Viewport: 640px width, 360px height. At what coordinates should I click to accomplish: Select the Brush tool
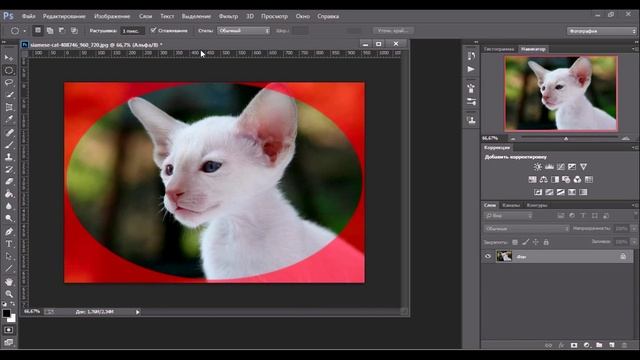coord(9,144)
